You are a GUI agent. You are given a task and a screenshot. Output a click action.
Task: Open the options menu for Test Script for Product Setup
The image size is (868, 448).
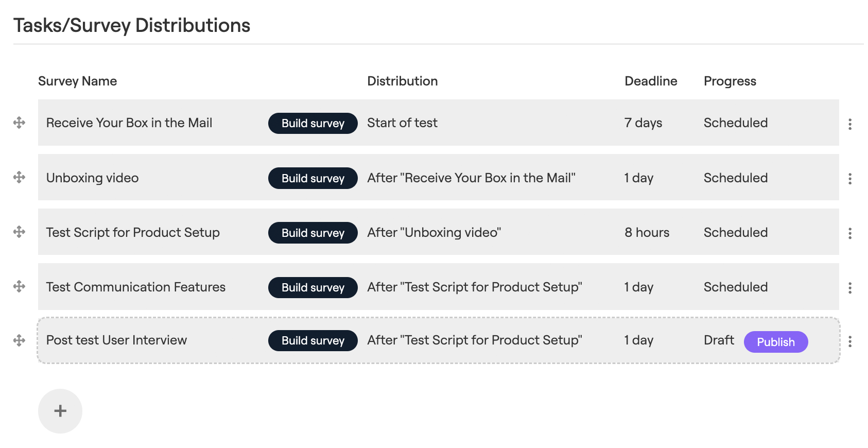[x=850, y=233]
